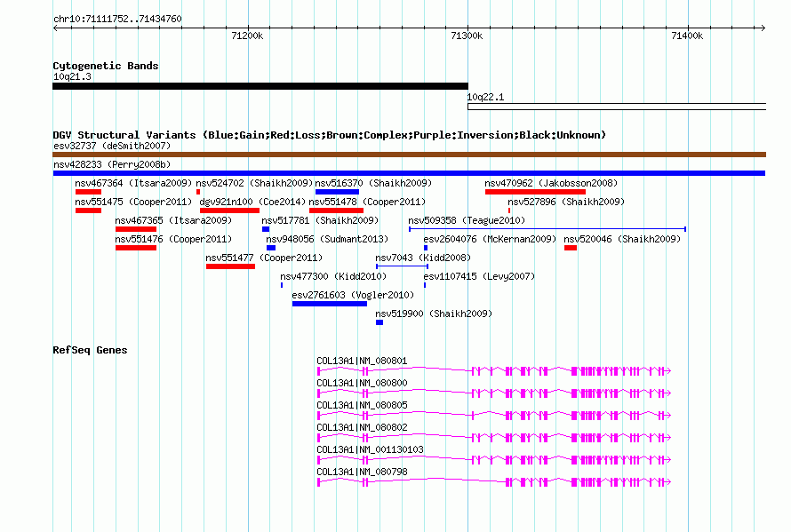Open the COL13A1|NM_080798 transcript label

(x=362, y=472)
